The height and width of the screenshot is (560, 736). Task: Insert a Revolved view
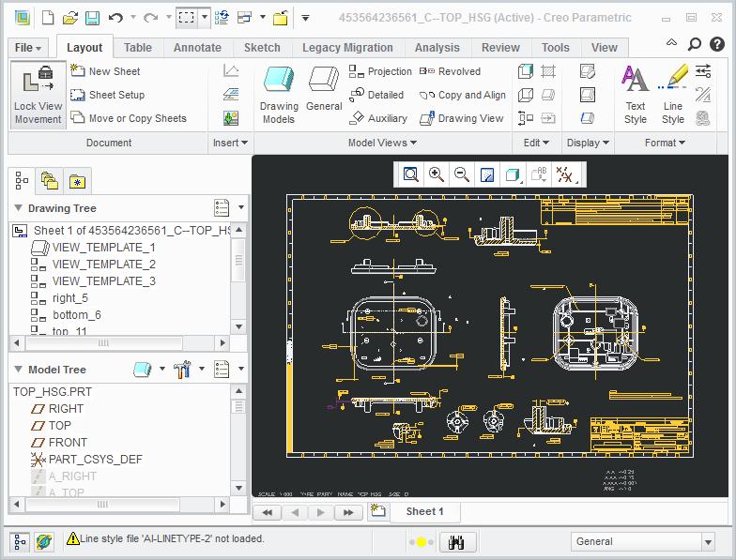click(450, 71)
